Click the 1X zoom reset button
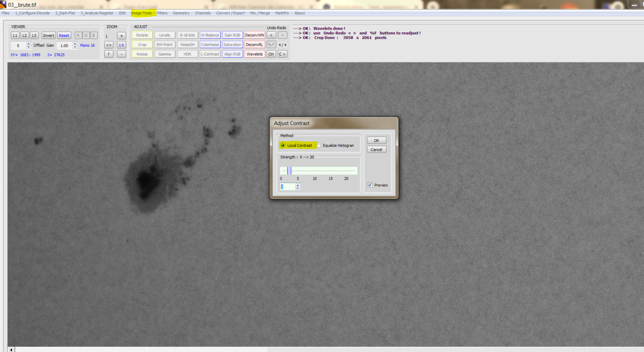 (122, 45)
